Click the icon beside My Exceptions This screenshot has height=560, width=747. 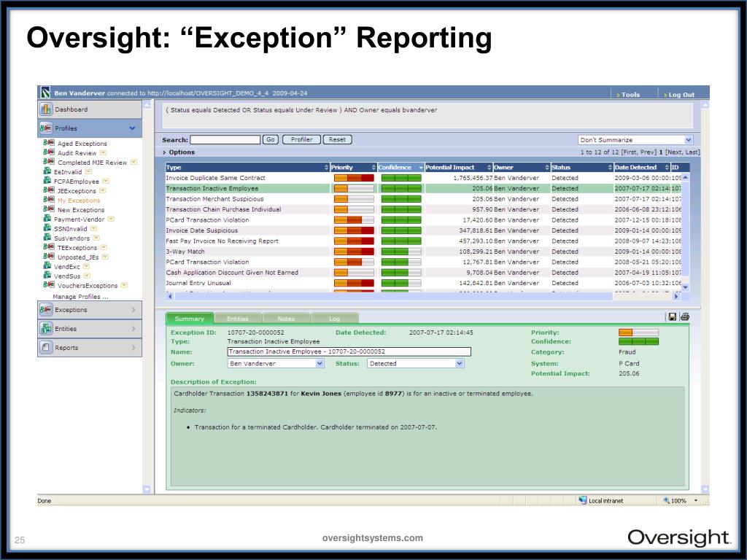click(x=49, y=200)
